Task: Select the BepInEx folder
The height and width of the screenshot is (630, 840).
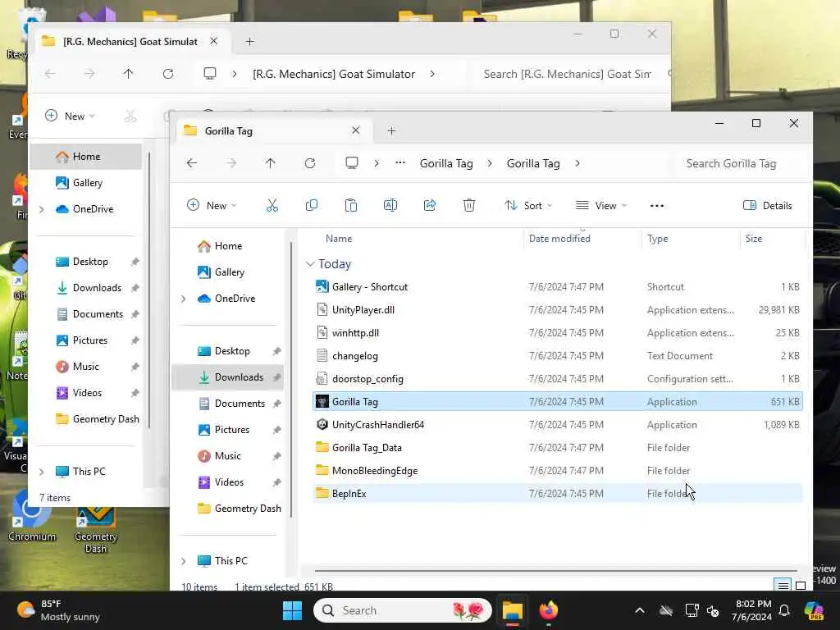Action: pos(557,493)
